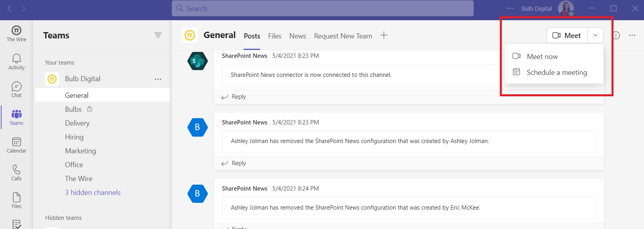
Task: Choose Schedule a meeting option
Action: click(x=554, y=73)
